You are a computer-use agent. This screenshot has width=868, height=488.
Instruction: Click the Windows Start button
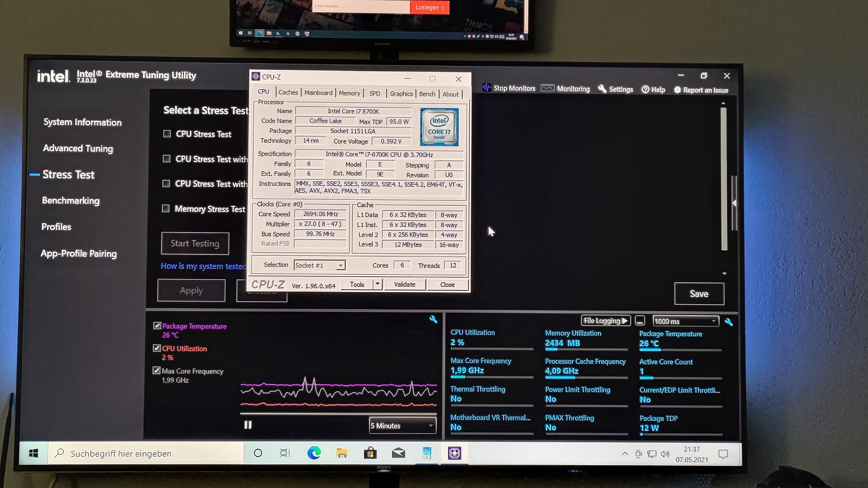click(x=33, y=453)
